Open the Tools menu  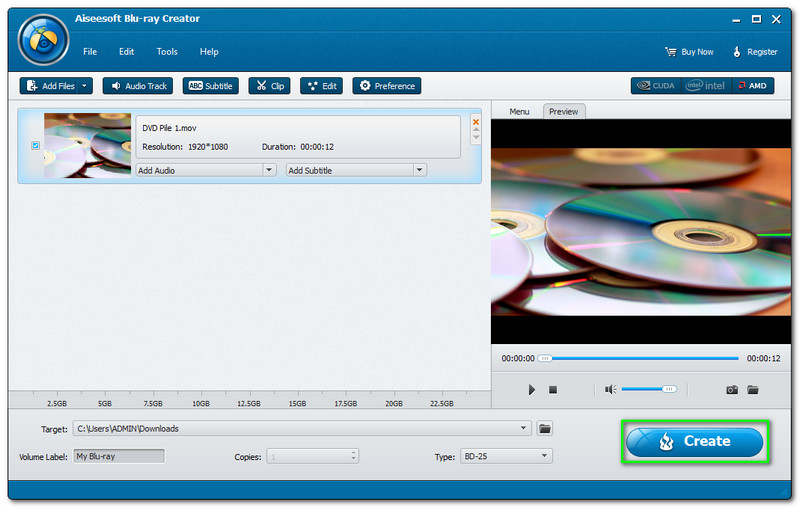167,52
